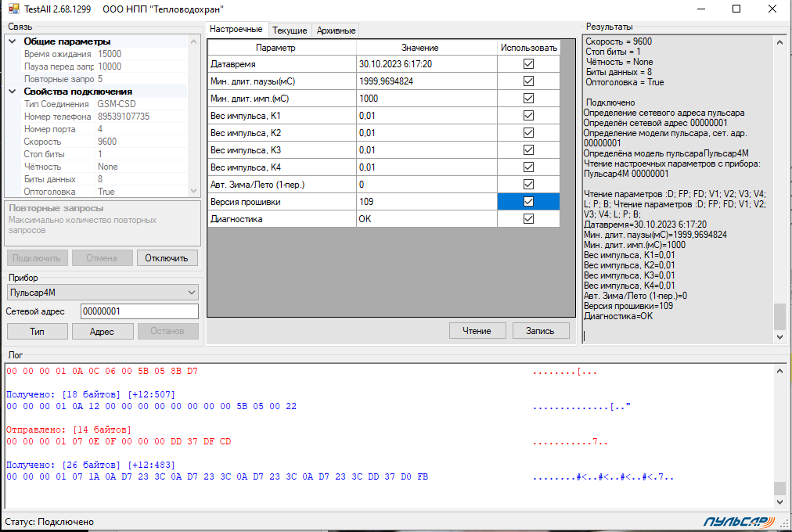Toggle the Авт. Зима/Лето use checkbox
792x532 pixels.
click(x=528, y=184)
